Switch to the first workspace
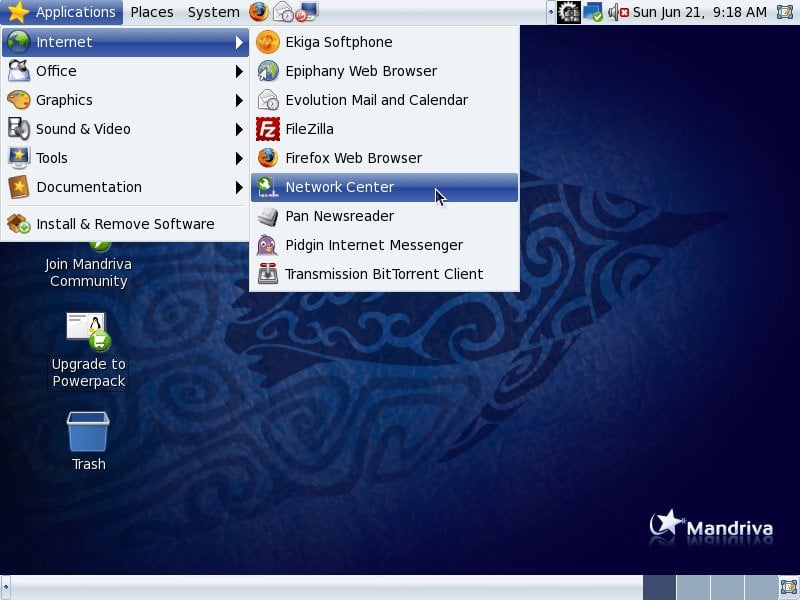The height and width of the screenshot is (600, 800). [659, 588]
